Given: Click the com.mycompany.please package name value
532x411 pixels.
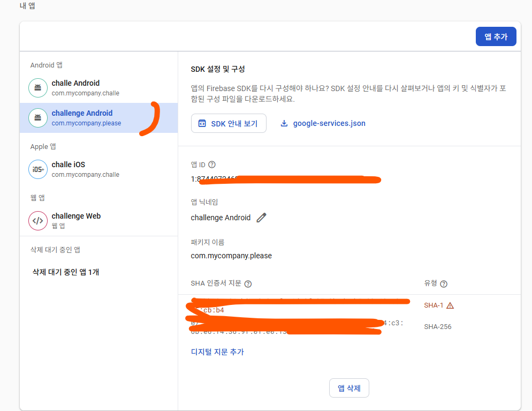Looking at the screenshot, I should point(231,256).
